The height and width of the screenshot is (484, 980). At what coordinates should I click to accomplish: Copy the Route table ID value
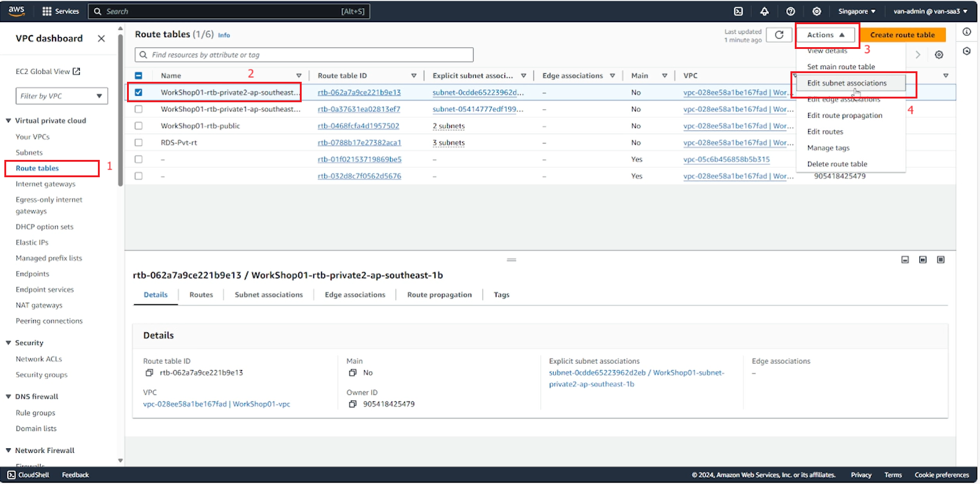(149, 373)
